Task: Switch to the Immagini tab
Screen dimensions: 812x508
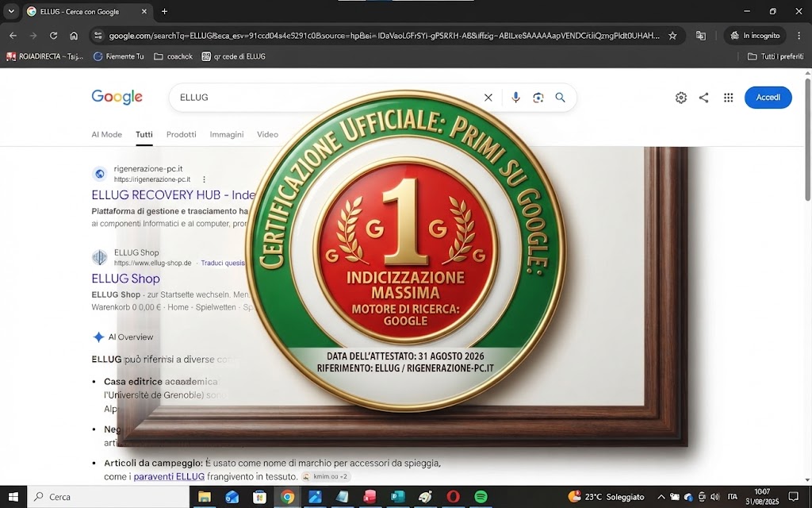Action: coord(227,134)
